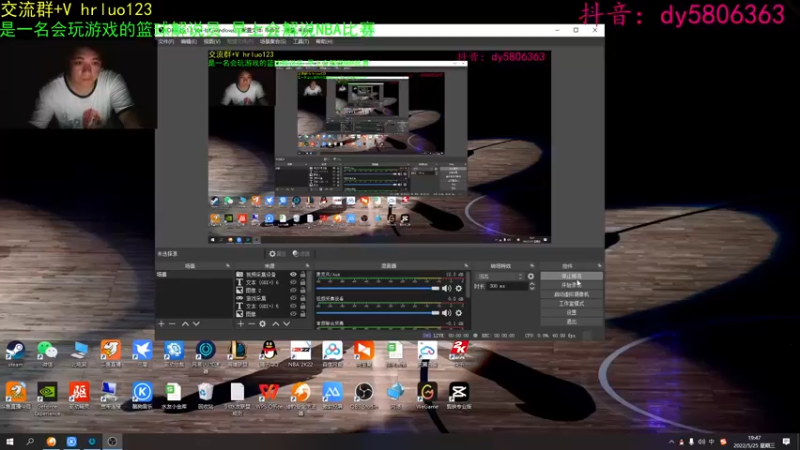Enable 工作室模式 studio mode
This screenshot has height=450, width=800.
pyautogui.click(x=571, y=304)
